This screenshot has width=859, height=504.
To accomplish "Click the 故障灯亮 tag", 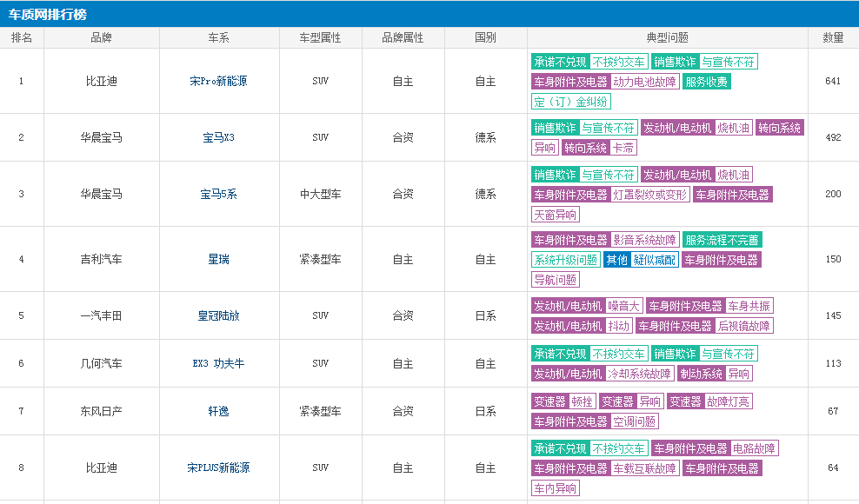I will [x=728, y=401].
